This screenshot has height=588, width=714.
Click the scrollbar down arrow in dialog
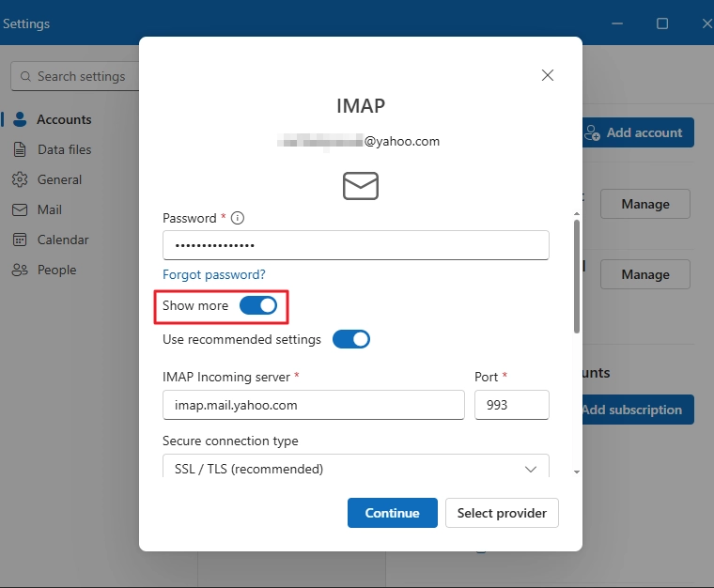tap(577, 472)
